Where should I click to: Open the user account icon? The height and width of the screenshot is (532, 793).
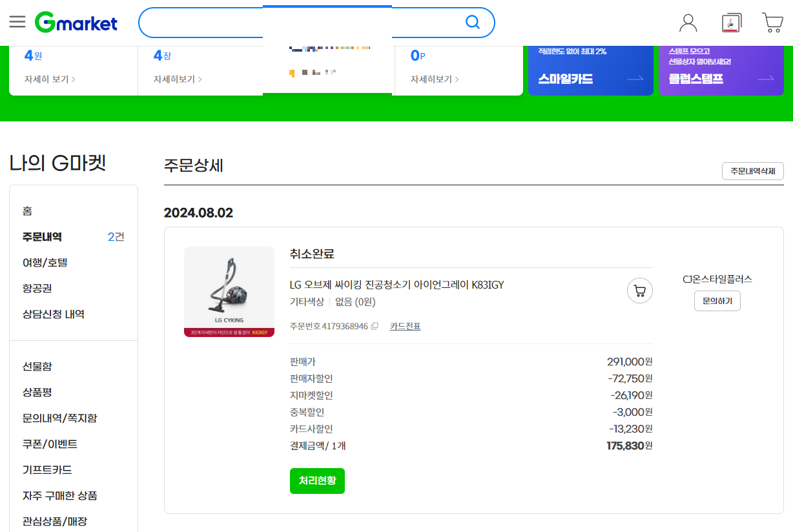[688, 23]
